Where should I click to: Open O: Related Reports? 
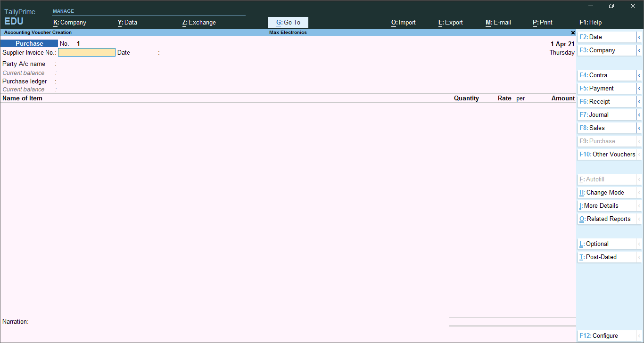607,219
